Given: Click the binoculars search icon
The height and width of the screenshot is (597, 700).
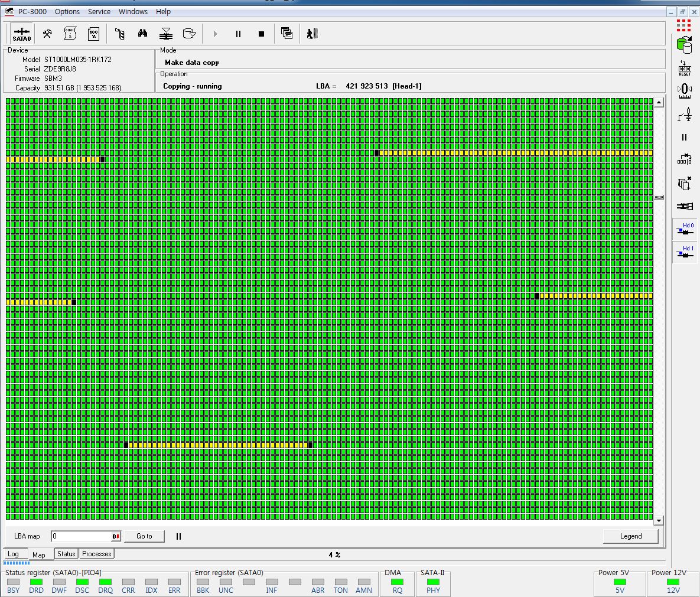Looking at the screenshot, I should [142, 34].
